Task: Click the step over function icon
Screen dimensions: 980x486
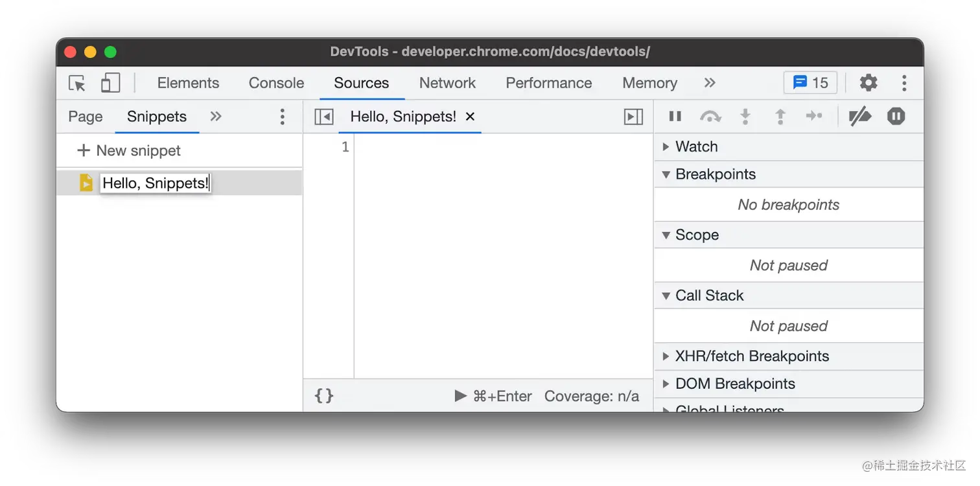Action: [710, 117]
